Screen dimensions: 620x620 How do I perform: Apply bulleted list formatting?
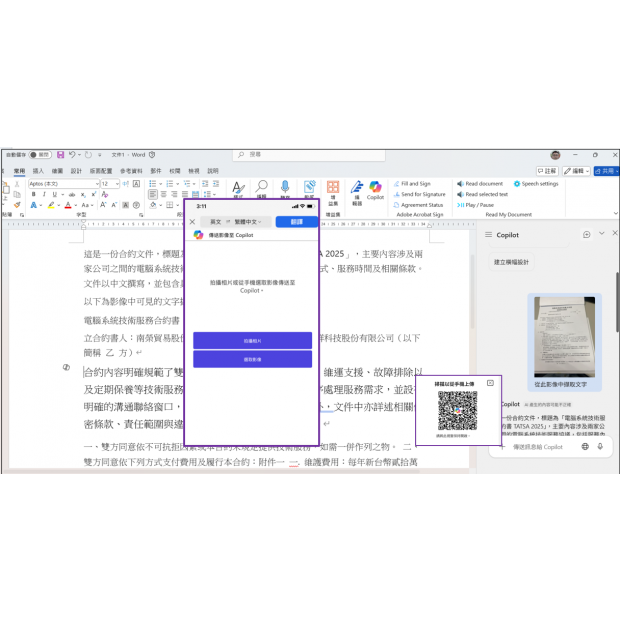[x=153, y=183]
